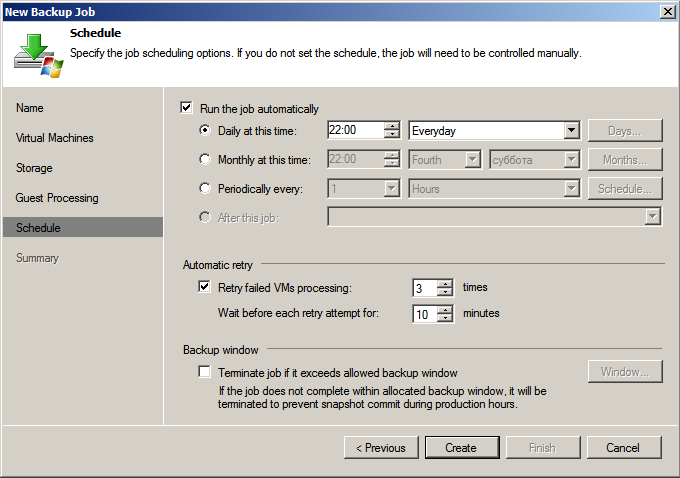Switch to Virtual Machines step

click(54, 138)
